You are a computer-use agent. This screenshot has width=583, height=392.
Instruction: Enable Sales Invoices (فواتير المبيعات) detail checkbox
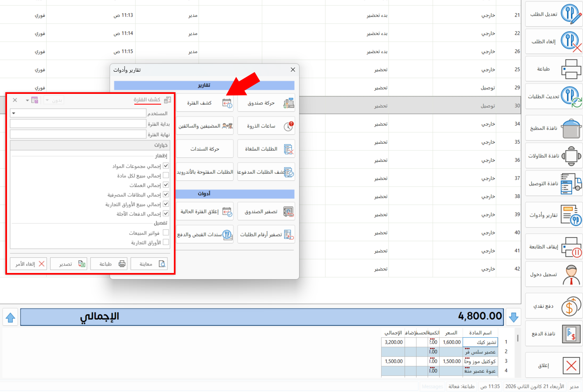(x=166, y=233)
